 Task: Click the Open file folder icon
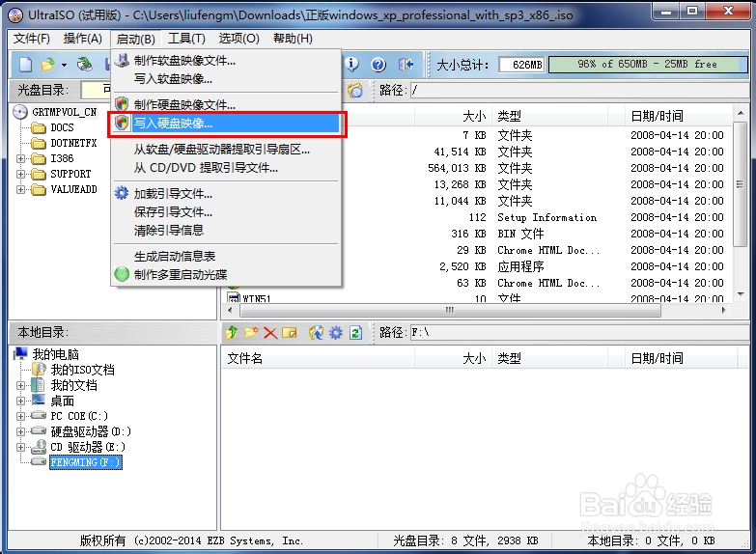pyautogui.click(x=47, y=64)
